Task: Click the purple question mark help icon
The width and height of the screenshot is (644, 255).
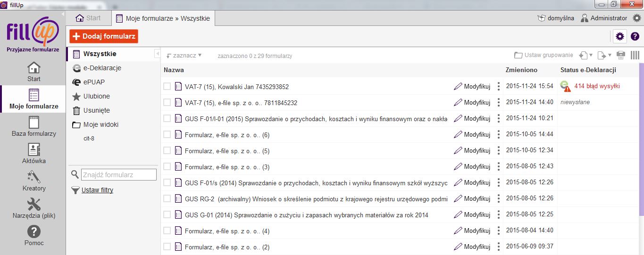Action: [635, 36]
